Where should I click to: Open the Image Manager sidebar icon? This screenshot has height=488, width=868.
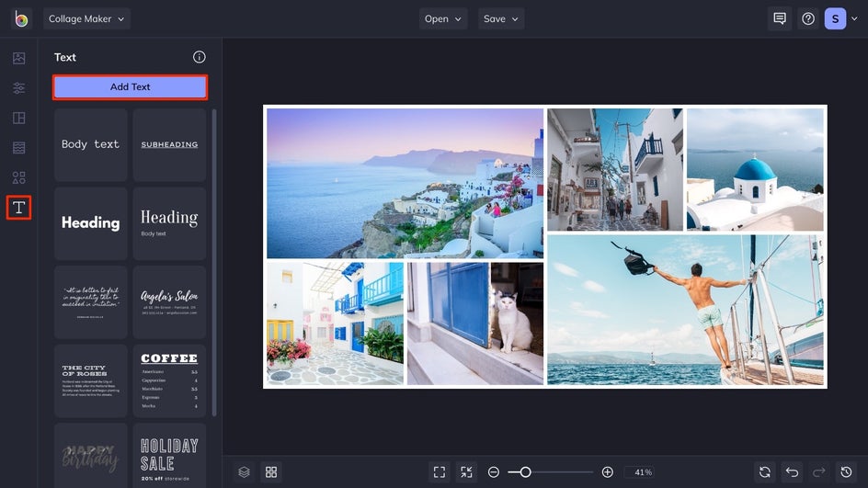point(18,58)
